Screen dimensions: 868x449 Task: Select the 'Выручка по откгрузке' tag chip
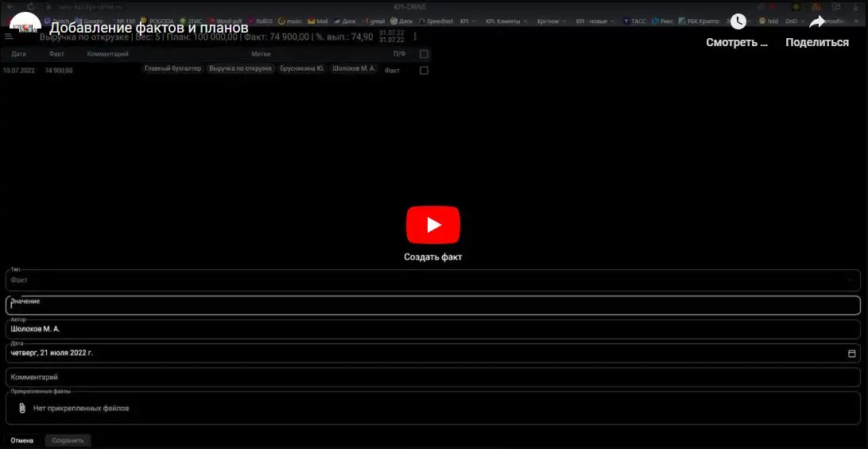point(240,68)
